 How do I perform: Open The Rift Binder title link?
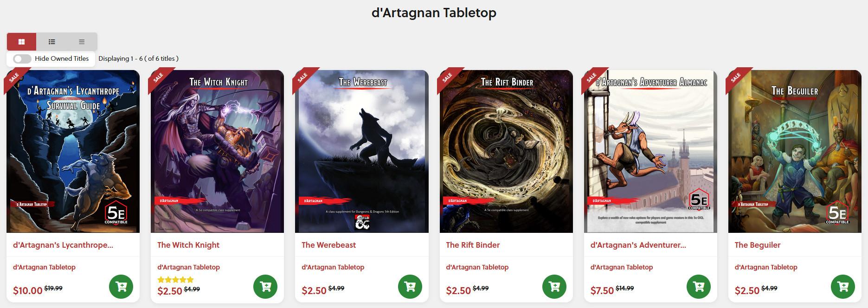[x=473, y=245]
